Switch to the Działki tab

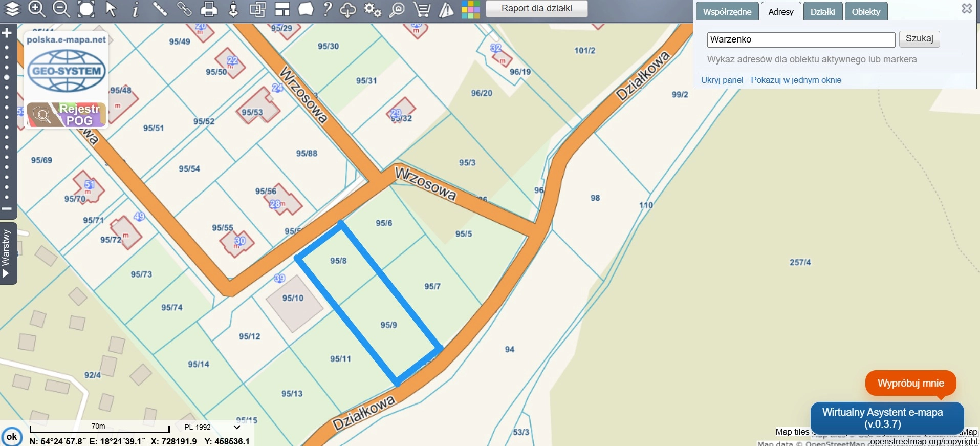click(x=822, y=12)
